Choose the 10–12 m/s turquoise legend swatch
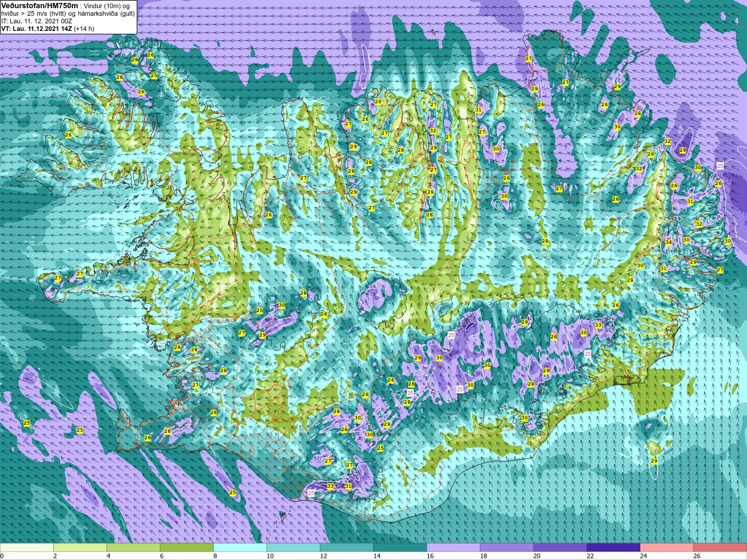The width and height of the screenshot is (747, 560). pos(294,548)
